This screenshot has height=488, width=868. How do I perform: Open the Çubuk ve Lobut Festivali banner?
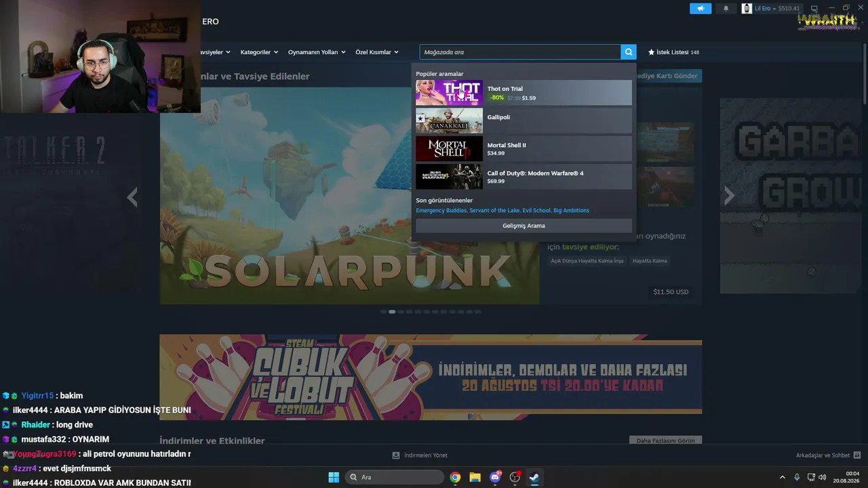tap(431, 377)
